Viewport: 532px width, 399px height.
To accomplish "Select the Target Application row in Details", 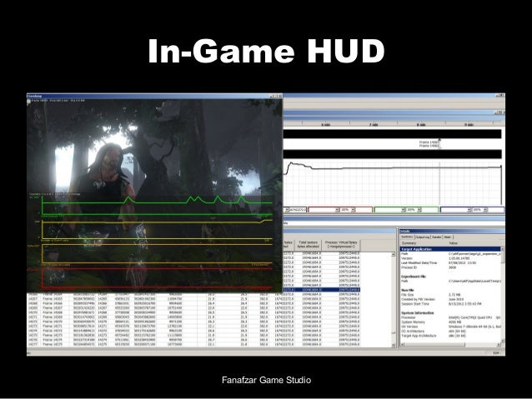I will (450, 249).
